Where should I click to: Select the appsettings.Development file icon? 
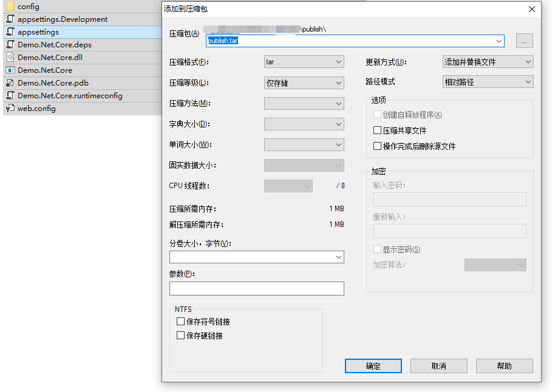pos(10,19)
